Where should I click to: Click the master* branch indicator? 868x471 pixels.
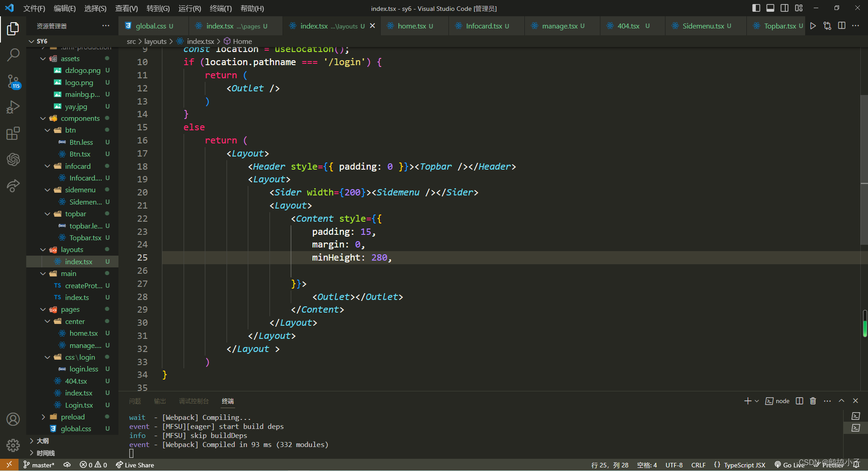38,465
